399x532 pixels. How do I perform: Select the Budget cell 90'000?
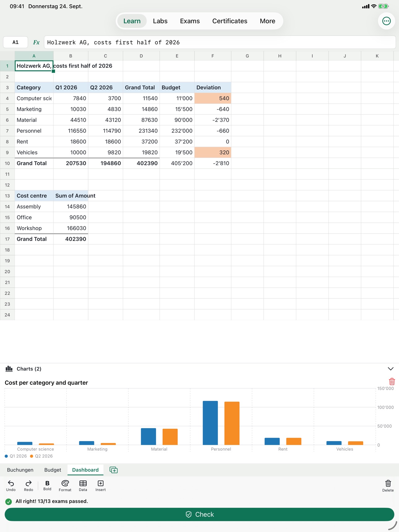pos(177,120)
